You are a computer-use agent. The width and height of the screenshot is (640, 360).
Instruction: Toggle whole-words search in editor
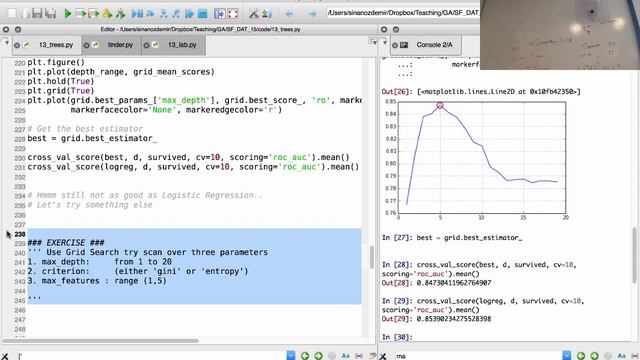(359, 356)
